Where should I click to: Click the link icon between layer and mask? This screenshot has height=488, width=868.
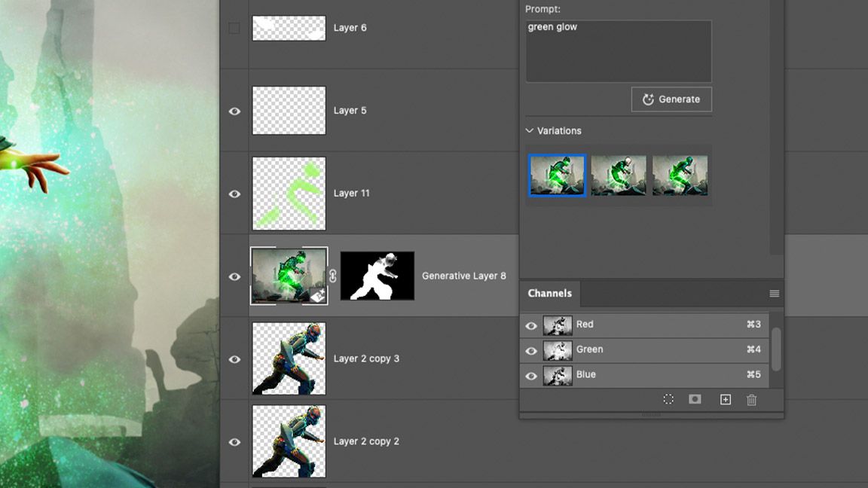(332, 276)
